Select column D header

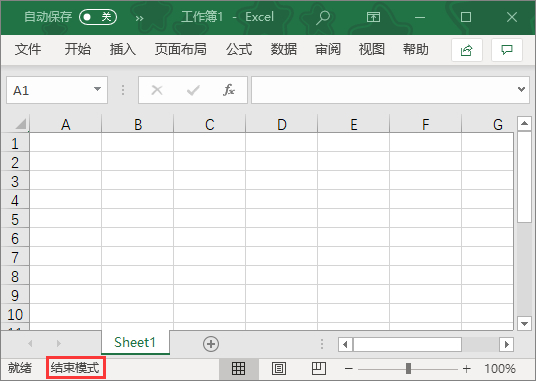[282, 124]
